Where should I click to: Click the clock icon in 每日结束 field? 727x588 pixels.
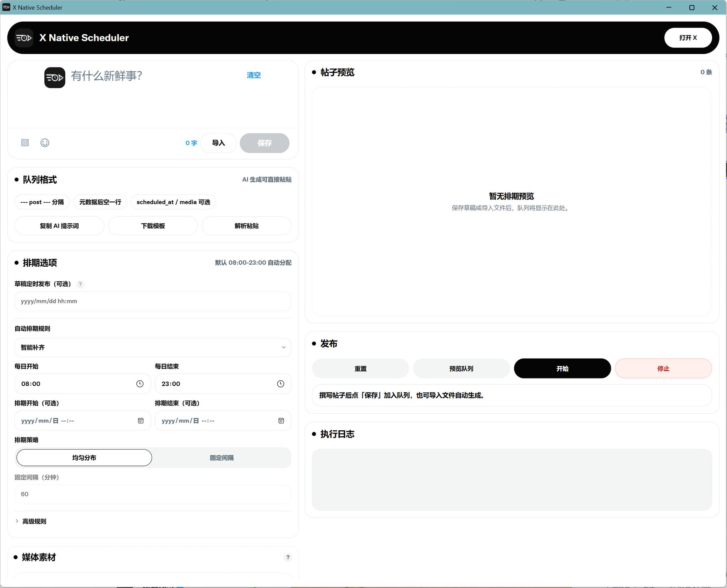coord(280,384)
